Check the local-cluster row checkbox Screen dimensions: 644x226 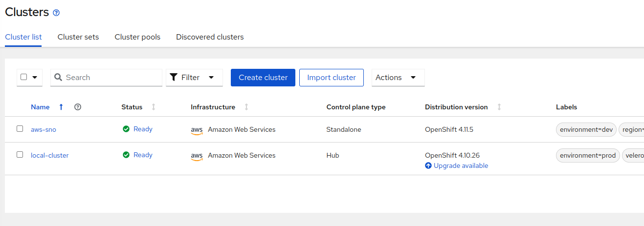(20, 154)
